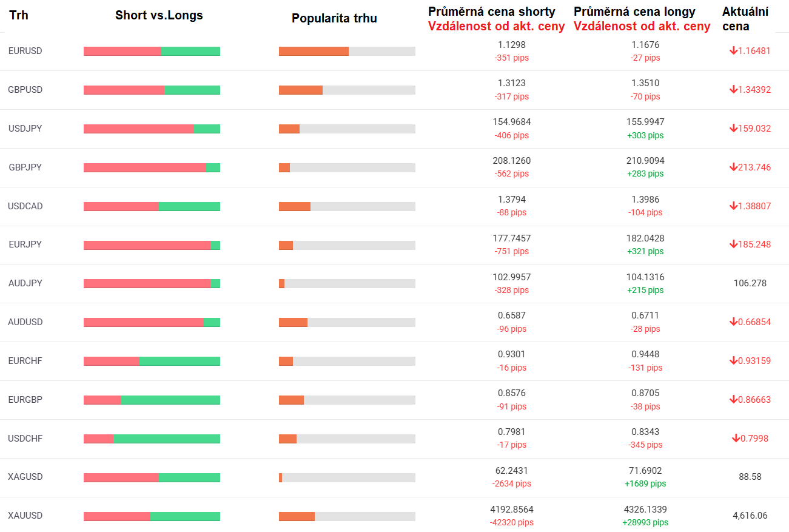This screenshot has width=789, height=532.
Task: Click the USDCHF short vs longs bar
Action: coord(152,439)
